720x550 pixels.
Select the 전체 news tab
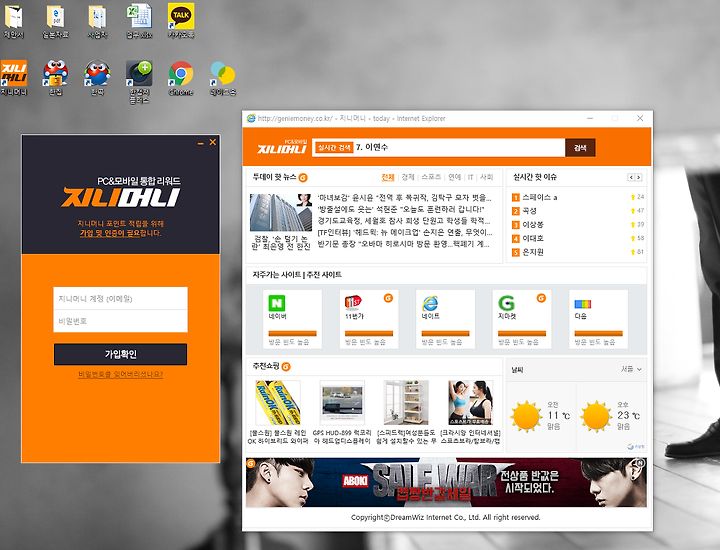pos(388,177)
